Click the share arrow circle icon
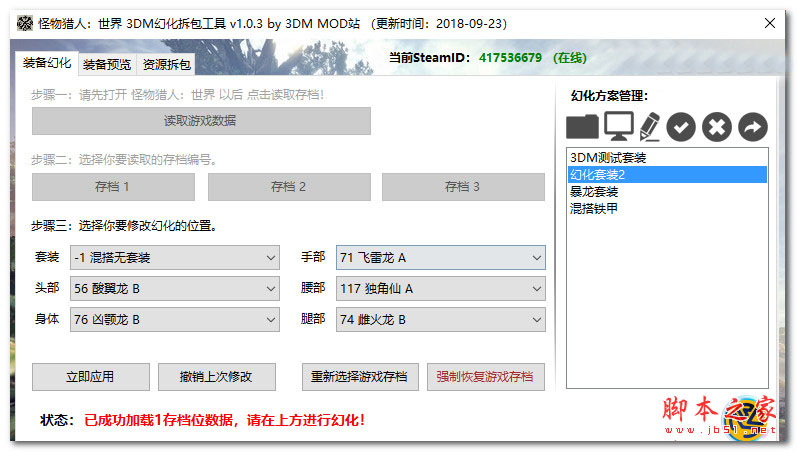 [753, 127]
